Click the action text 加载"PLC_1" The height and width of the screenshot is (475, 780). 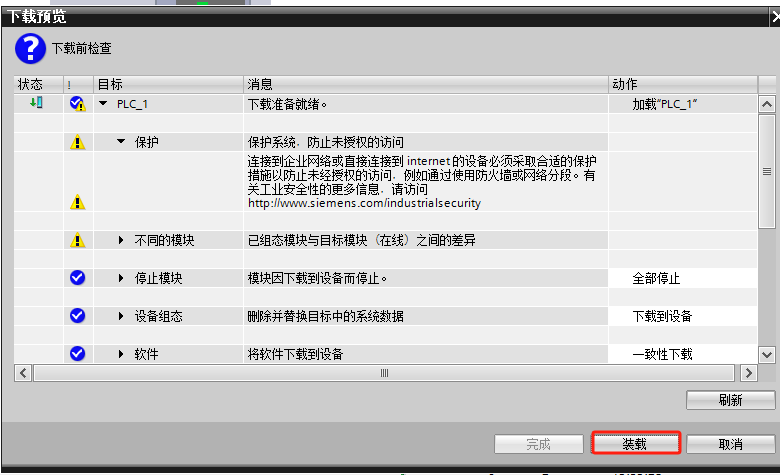665,104
